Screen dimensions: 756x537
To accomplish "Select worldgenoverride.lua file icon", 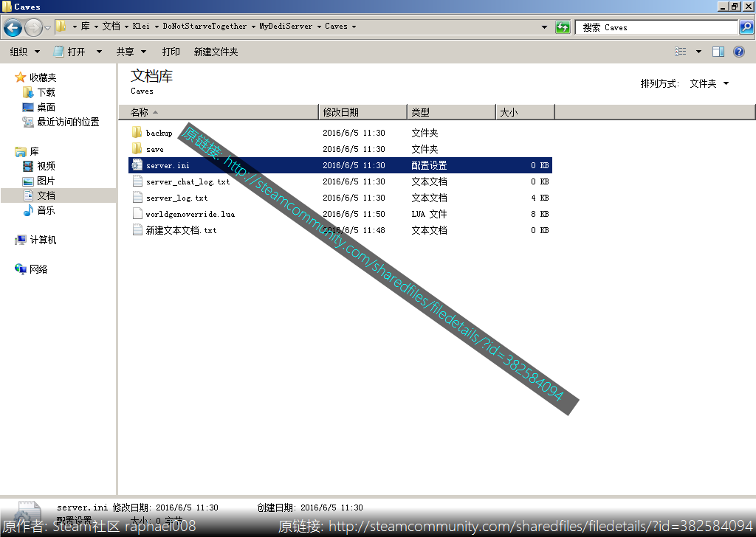I will coord(137,213).
